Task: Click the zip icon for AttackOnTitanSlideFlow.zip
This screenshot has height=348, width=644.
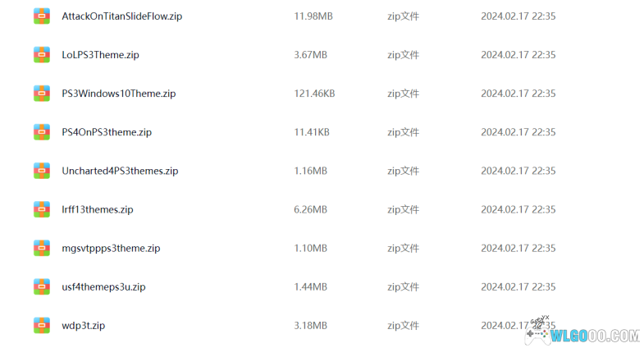Action: 42,16
